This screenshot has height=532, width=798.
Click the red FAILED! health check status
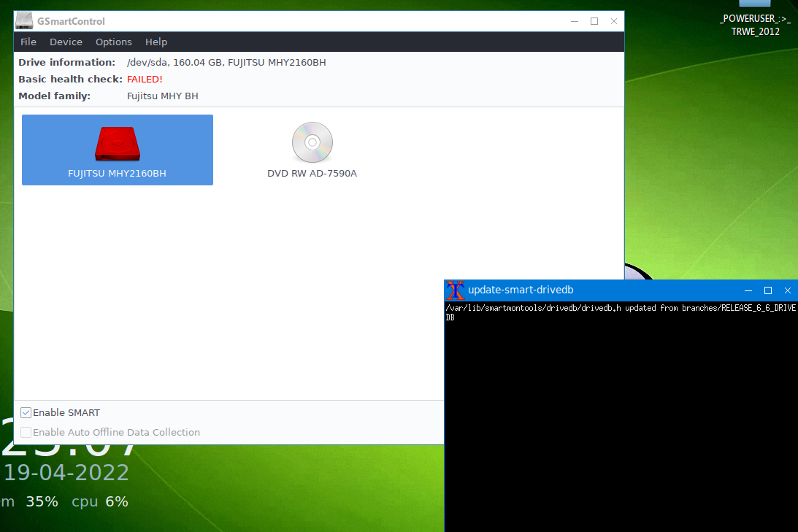pyautogui.click(x=145, y=80)
